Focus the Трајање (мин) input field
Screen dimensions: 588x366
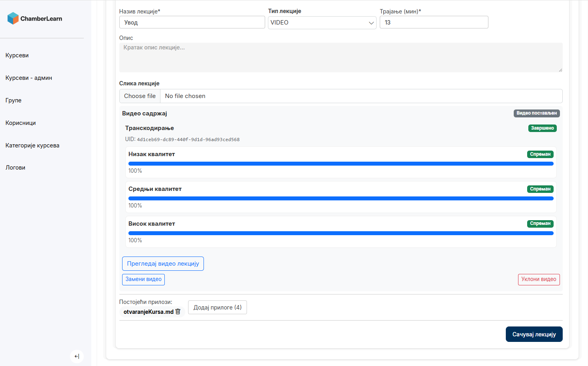[434, 22]
